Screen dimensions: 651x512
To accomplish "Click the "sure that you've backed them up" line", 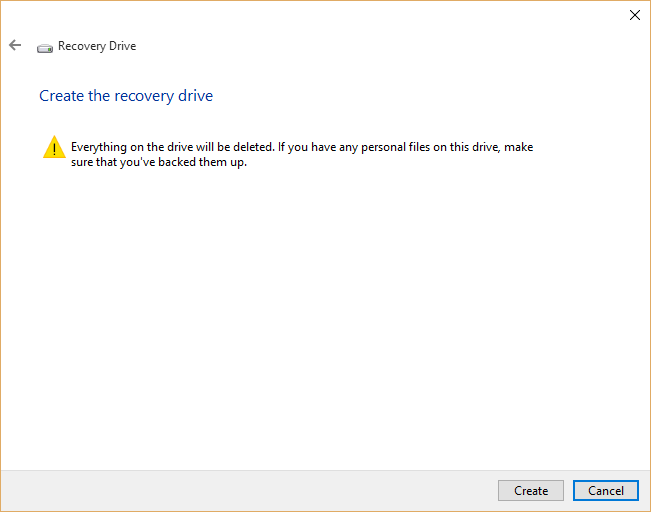I will point(158,163).
